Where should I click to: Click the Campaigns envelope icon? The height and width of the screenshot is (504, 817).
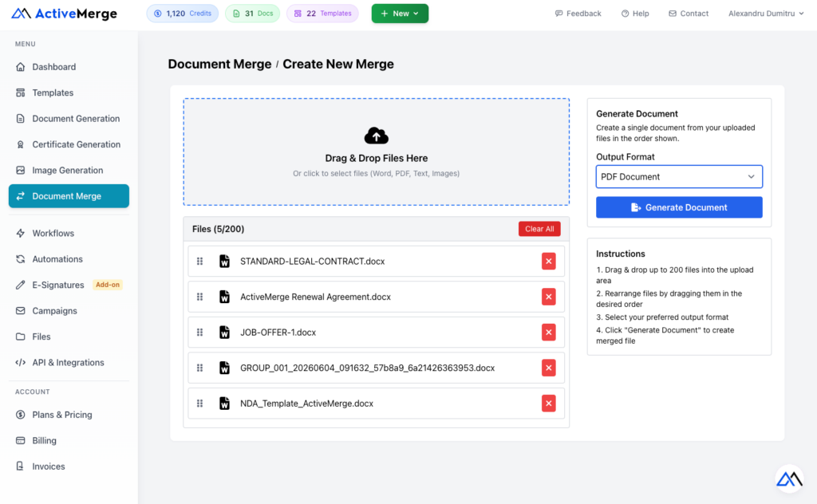tap(20, 311)
